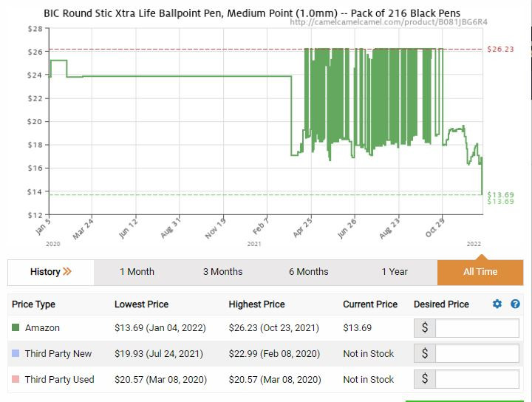The image size is (532, 402).
Task: Click the Amazon desired price dollar icon
Action: click(425, 327)
